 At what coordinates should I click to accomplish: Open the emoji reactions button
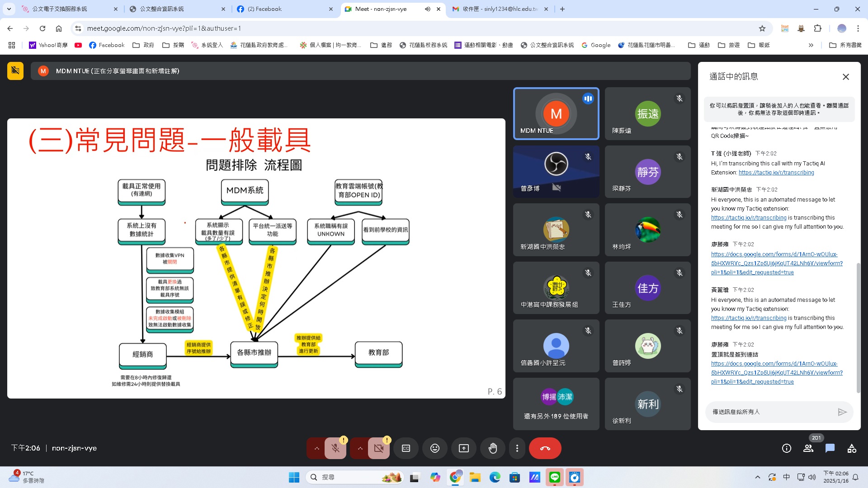point(434,448)
